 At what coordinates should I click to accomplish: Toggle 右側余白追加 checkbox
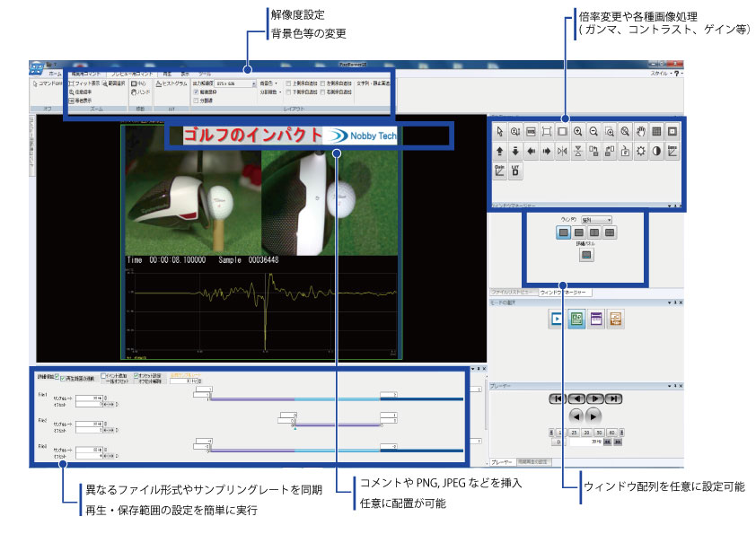tap(322, 92)
